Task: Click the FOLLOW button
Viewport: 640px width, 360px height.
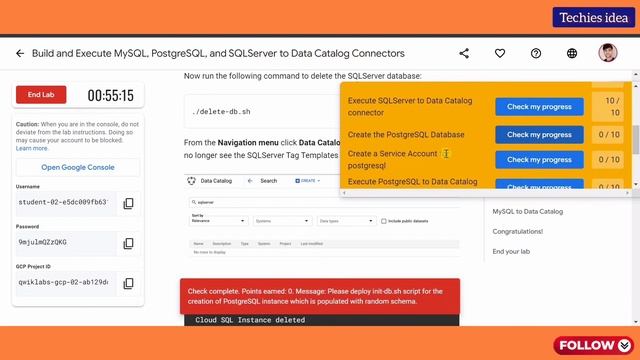Action: click(593, 345)
